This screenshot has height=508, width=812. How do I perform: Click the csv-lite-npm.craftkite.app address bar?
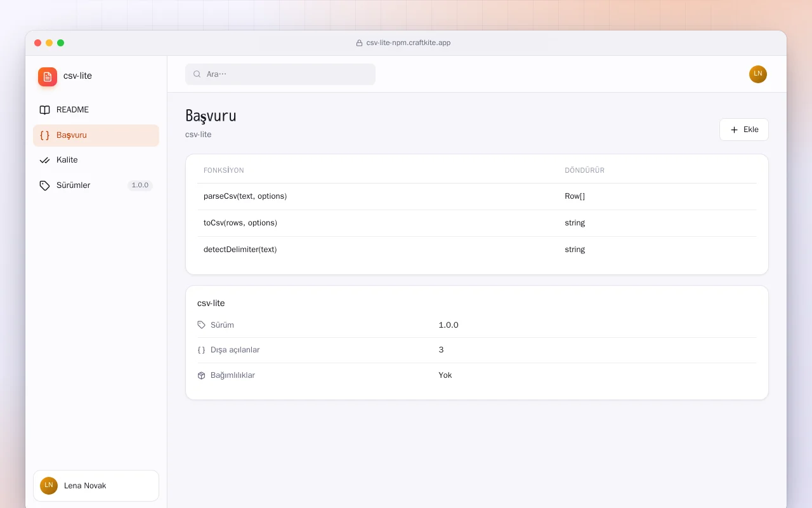pyautogui.click(x=403, y=43)
